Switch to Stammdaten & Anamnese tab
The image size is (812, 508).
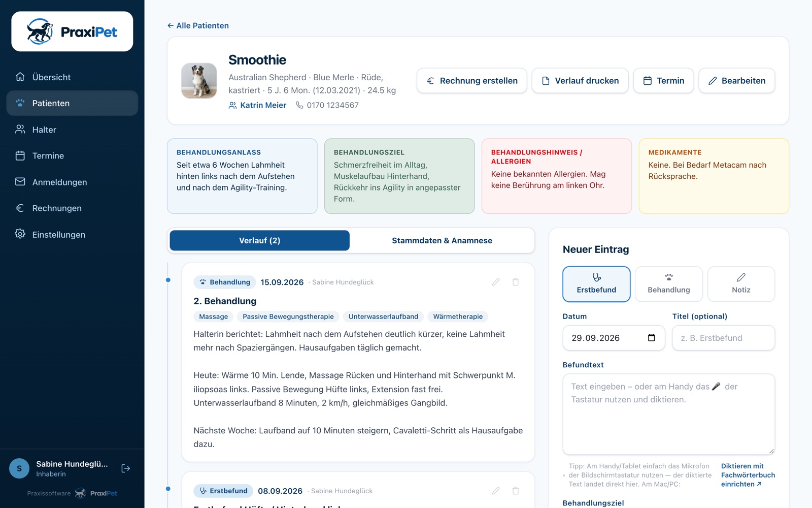[442, 240]
